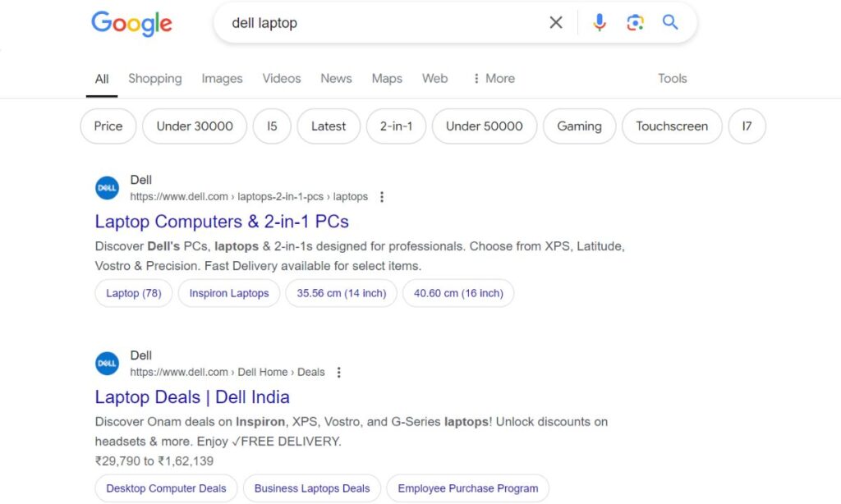Open the News tab

(336, 78)
